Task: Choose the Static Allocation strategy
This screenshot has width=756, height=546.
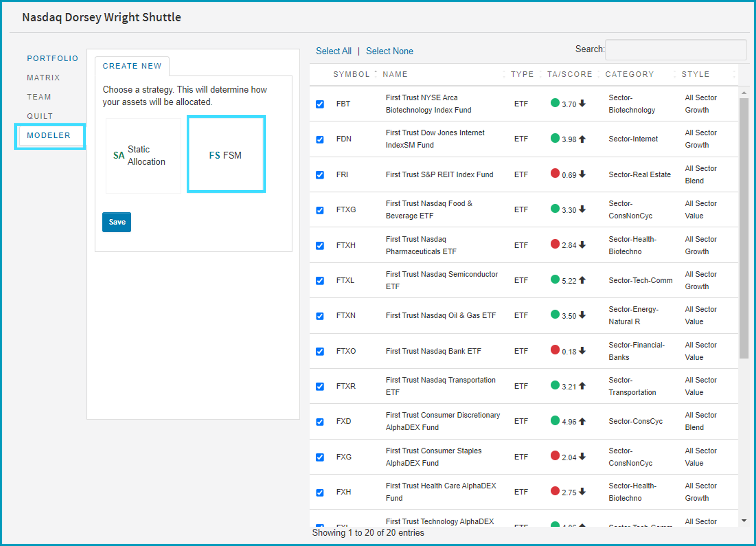Action: point(143,156)
